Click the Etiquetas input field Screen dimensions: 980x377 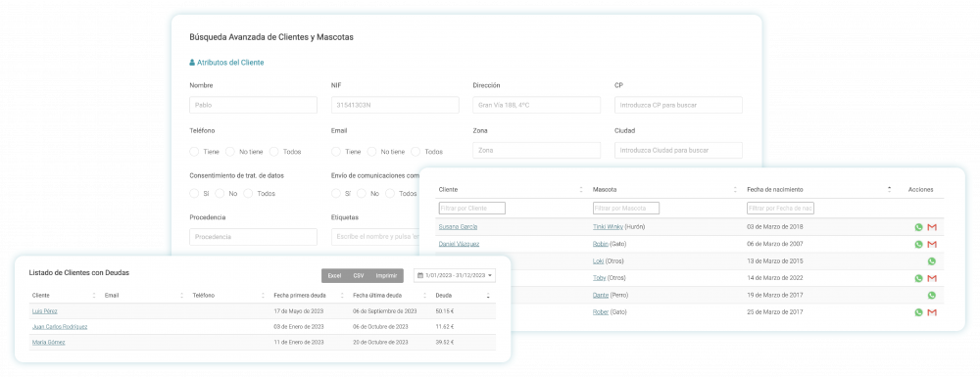pos(376,237)
